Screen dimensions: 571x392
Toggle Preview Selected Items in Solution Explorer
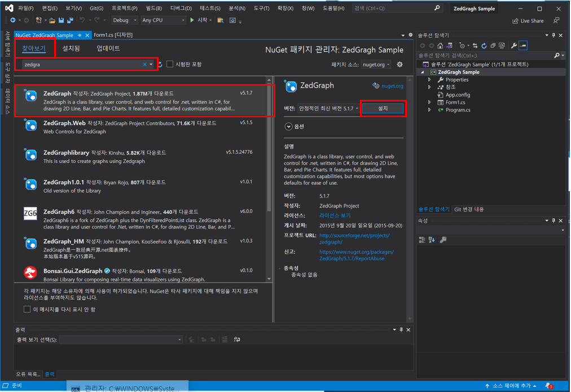pos(523,46)
